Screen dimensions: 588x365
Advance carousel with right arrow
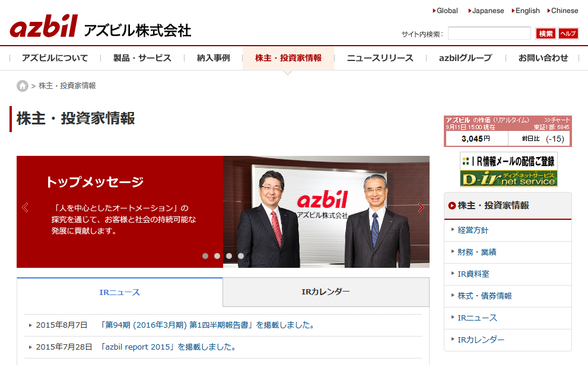click(421, 207)
